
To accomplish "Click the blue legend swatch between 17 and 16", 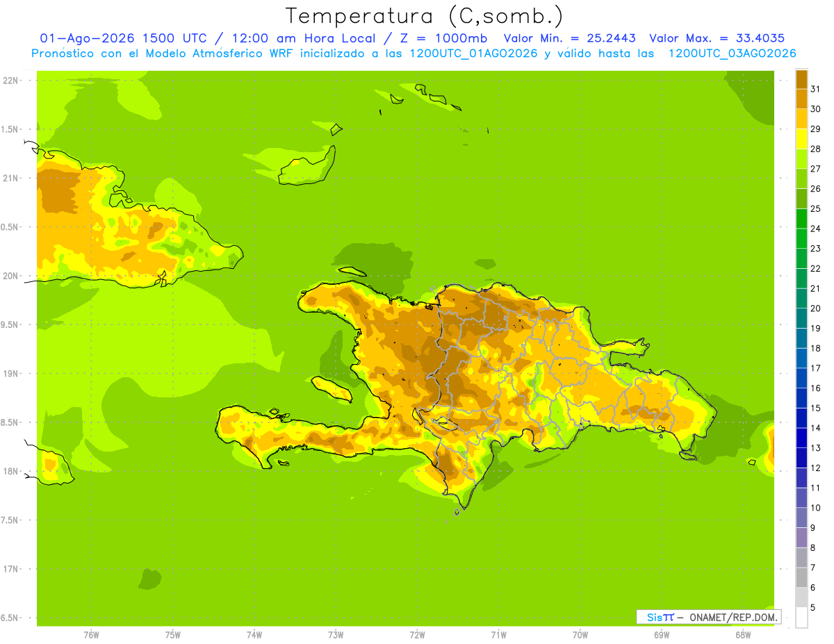I will [801, 378].
